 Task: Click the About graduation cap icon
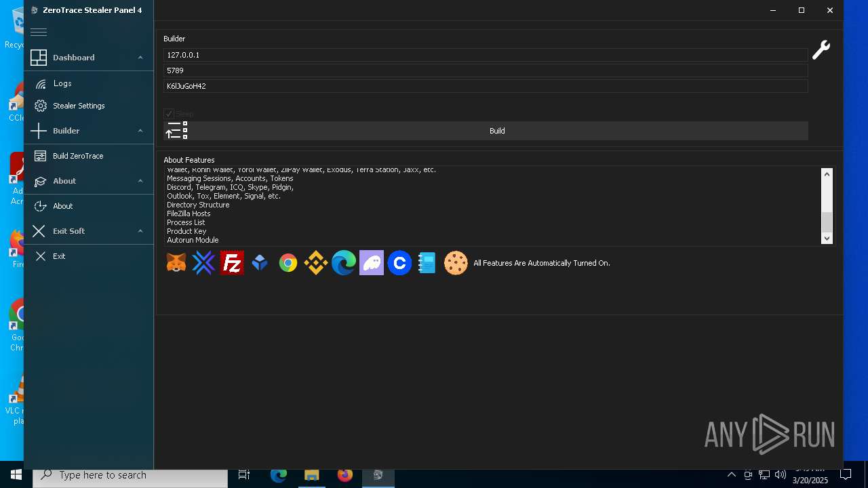[x=40, y=181]
